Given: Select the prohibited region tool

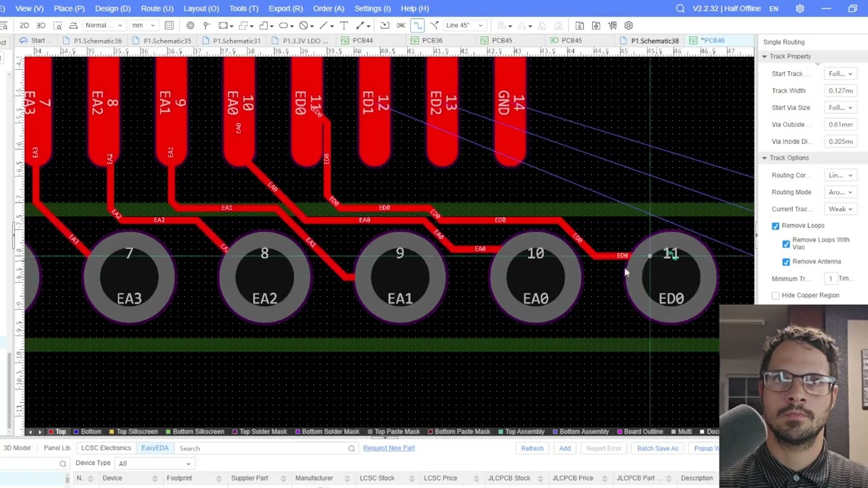Looking at the screenshot, I should click(x=304, y=26).
